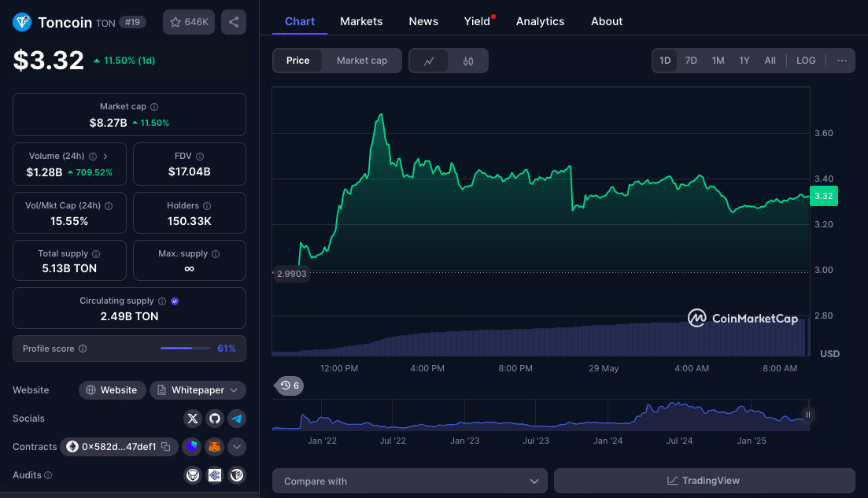This screenshot has height=498, width=868.
Task: Click the Profile score progress bar
Action: [186, 349]
